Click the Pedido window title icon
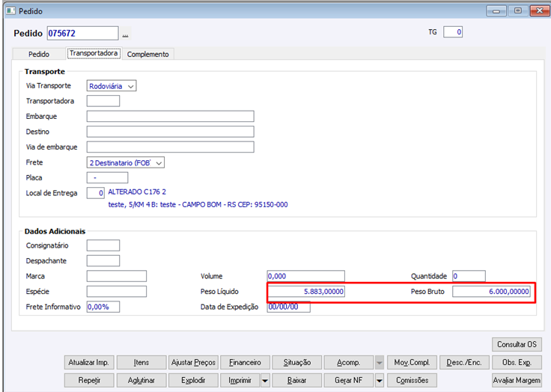The image size is (551, 392). point(10,10)
